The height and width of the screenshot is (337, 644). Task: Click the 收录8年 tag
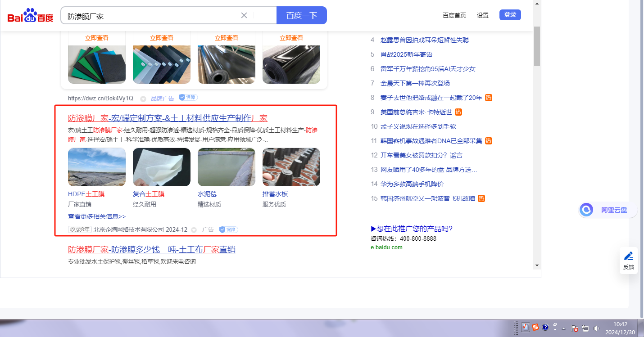80,229
